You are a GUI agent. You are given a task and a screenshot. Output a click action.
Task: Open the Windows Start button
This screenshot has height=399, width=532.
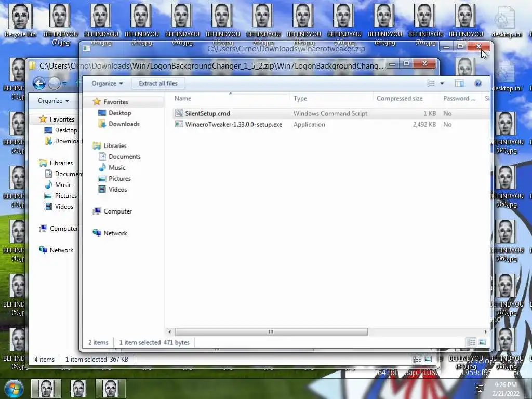(14, 389)
